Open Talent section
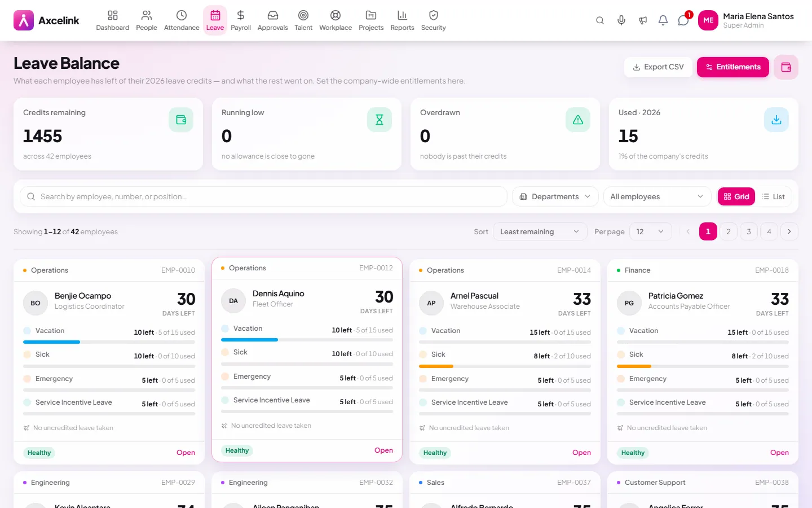 [303, 20]
